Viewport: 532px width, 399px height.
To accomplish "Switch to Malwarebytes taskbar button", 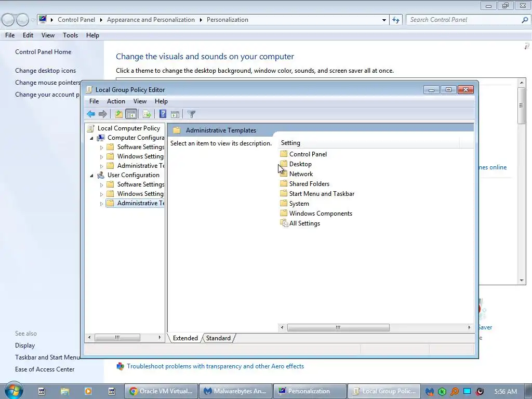I will 235,391.
